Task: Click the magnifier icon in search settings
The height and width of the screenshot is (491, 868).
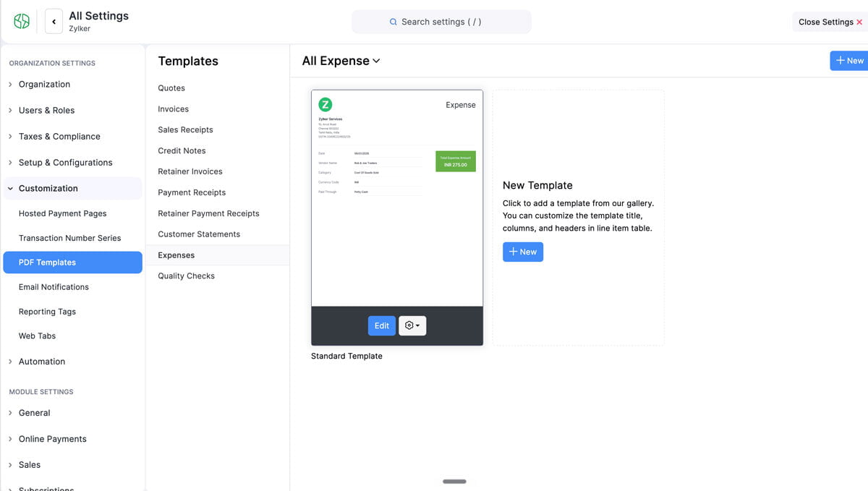Action: (x=393, y=22)
